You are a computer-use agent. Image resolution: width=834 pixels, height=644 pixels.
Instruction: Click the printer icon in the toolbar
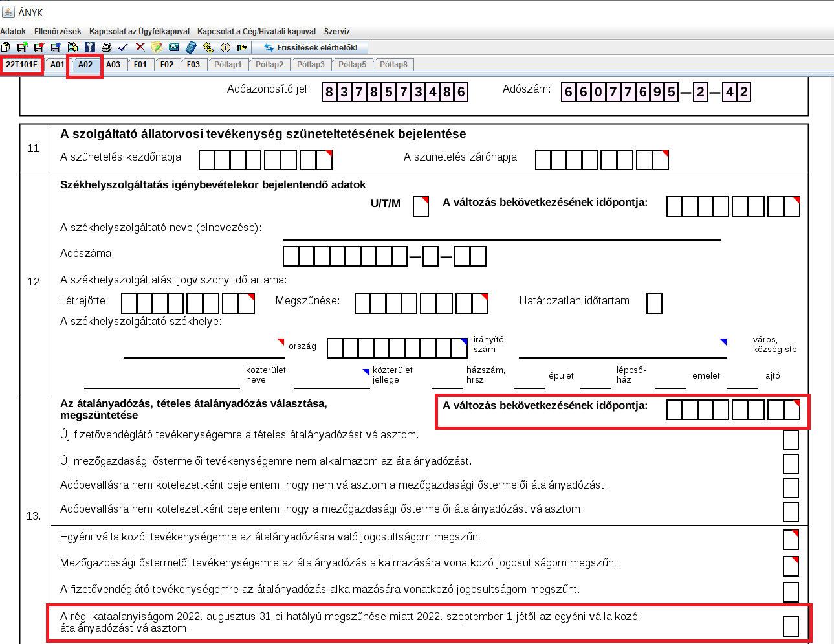(x=106, y=47)
